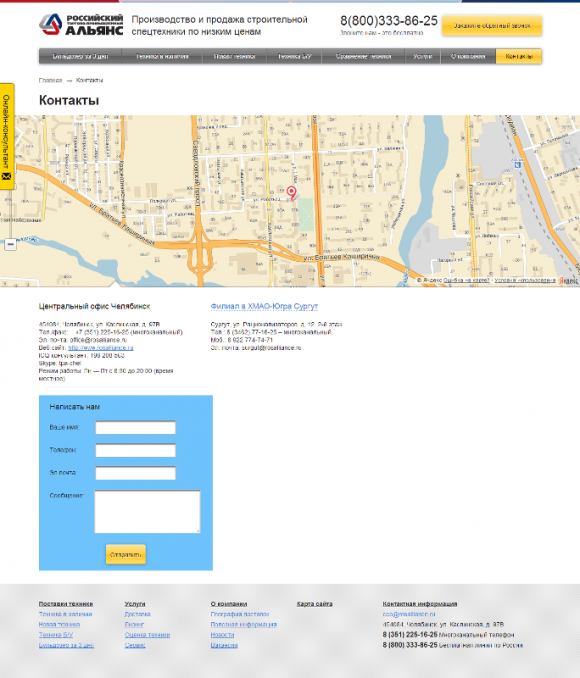Open the footer Оценка техники link
The width and height of the screenshot is (580, 678).
tap(147, 635)
